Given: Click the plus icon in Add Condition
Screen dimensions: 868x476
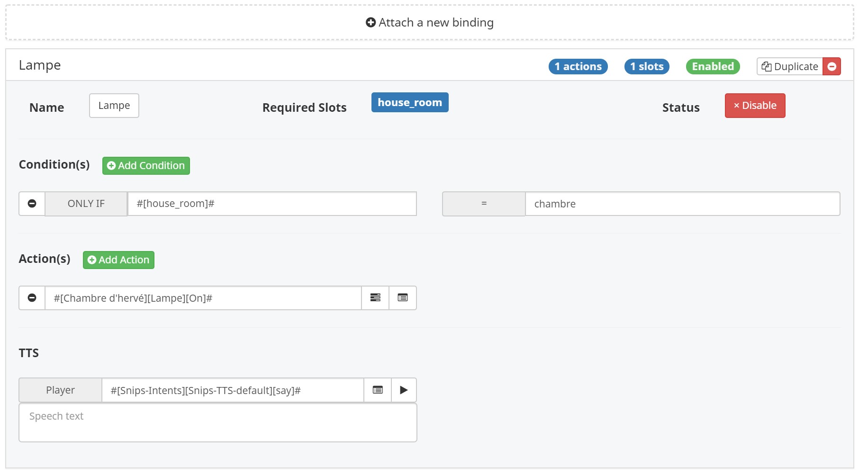Looking at the screenshot, I should tap(111, 166).
